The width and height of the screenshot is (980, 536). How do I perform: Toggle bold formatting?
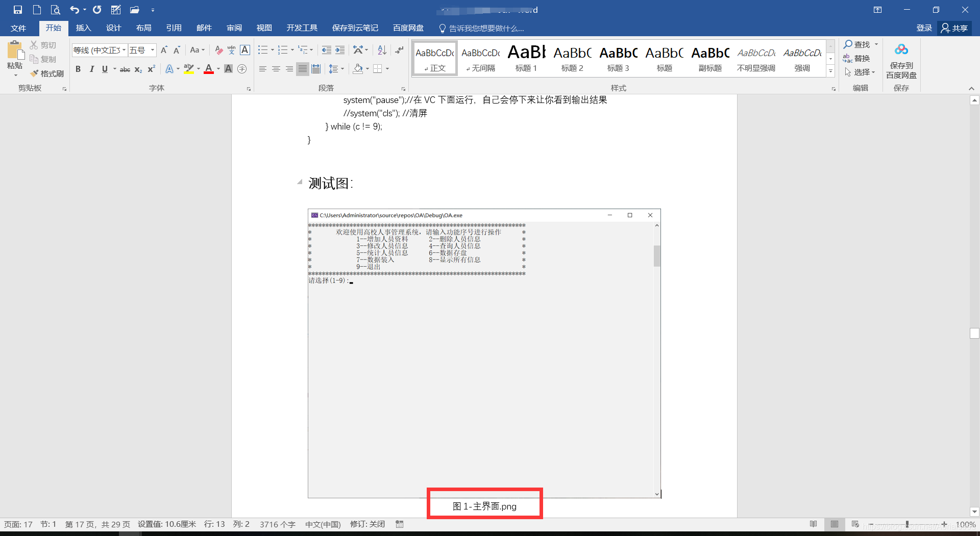78,69
